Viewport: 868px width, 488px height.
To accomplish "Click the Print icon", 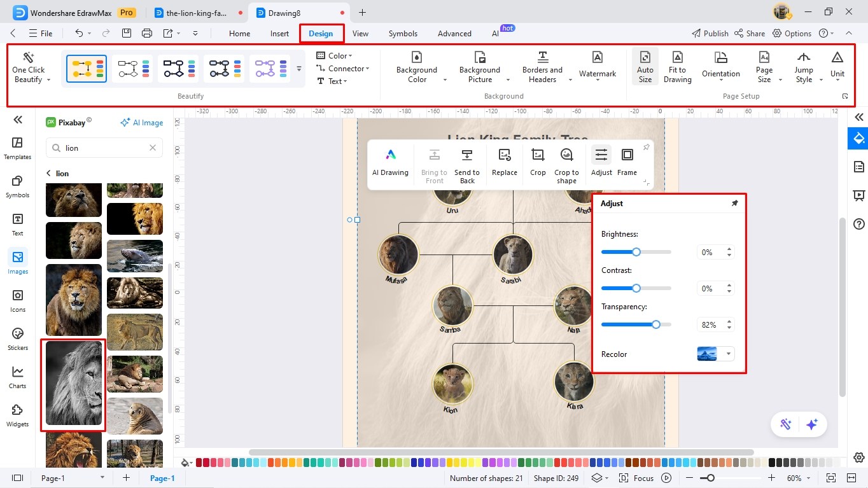I will 147,33.
